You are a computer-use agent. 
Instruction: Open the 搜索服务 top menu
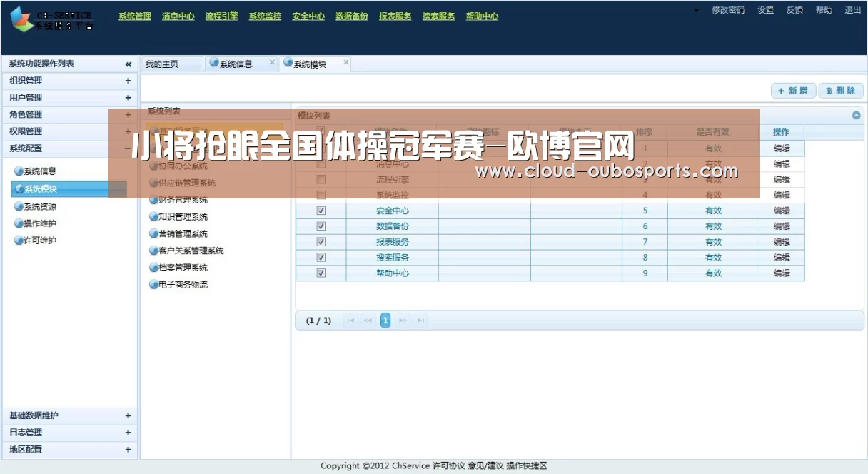(x=438, y=16)
